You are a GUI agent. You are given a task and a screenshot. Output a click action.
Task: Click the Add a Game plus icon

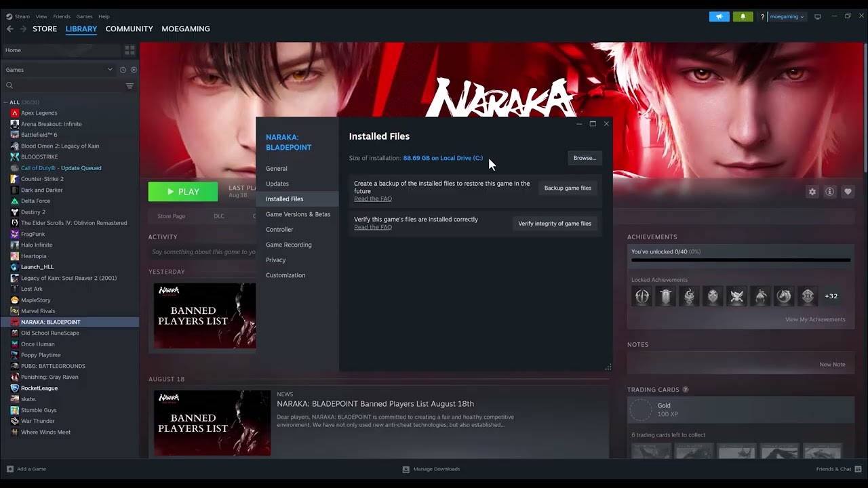click(10, 469)
